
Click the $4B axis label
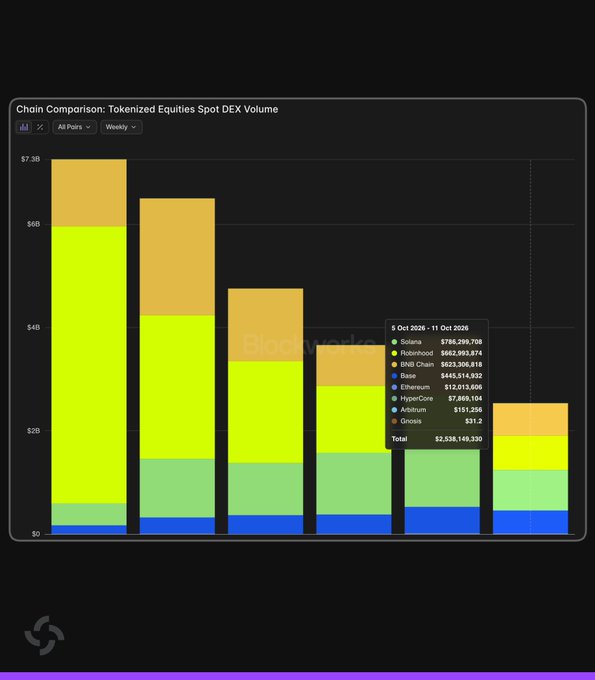click(33, 327)
